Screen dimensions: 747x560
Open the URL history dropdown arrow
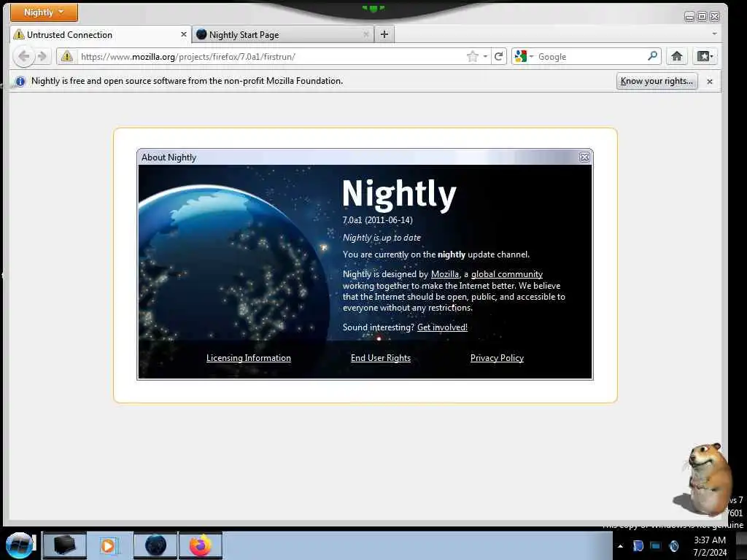pyautogui.click(x=485, y=57)
